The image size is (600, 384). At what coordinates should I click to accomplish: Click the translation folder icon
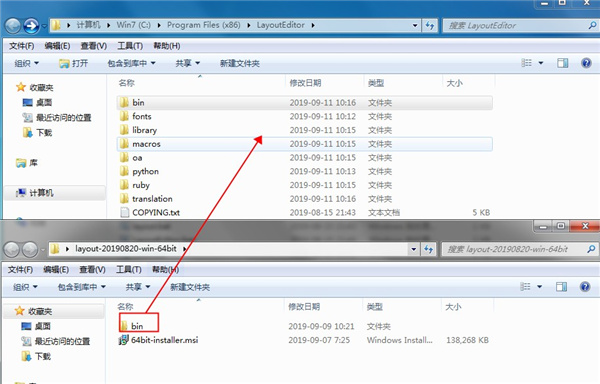(124, 199)
